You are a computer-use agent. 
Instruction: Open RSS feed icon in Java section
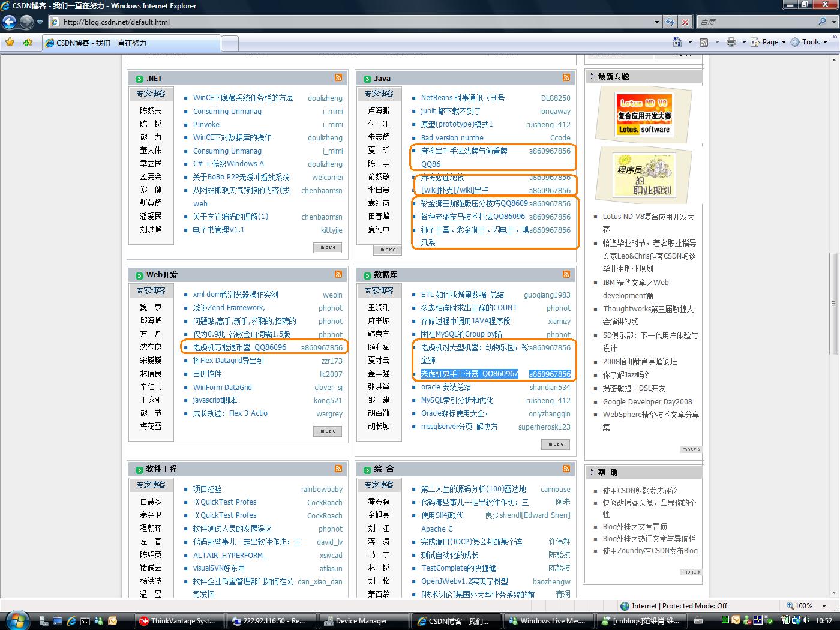(x=566, y=77)
